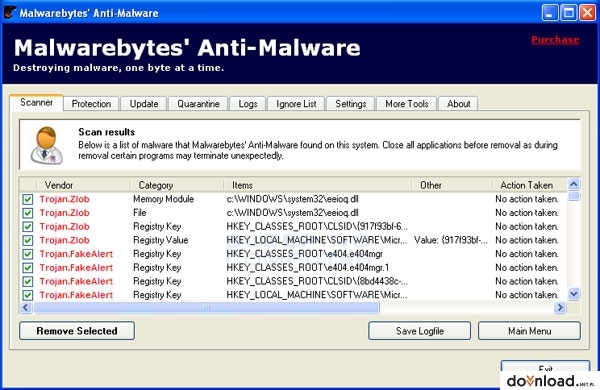Click the results list scroll down arrow
The width and height of the screenshot is (600, 390).
coord(574,294)
